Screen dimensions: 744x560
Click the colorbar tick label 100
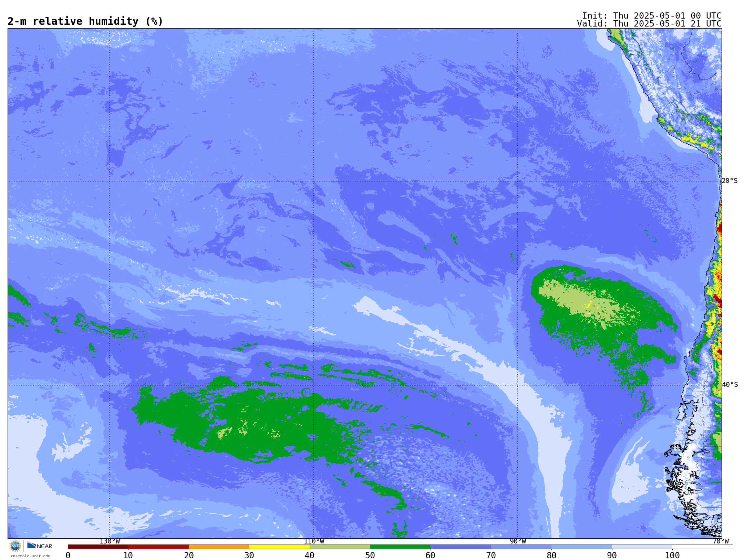672,555
